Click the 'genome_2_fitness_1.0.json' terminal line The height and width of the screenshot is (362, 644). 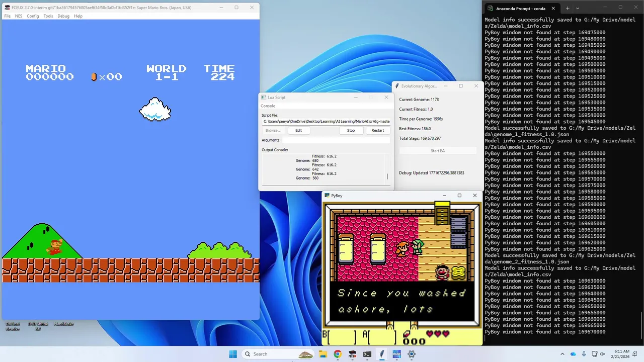(527, 262)
